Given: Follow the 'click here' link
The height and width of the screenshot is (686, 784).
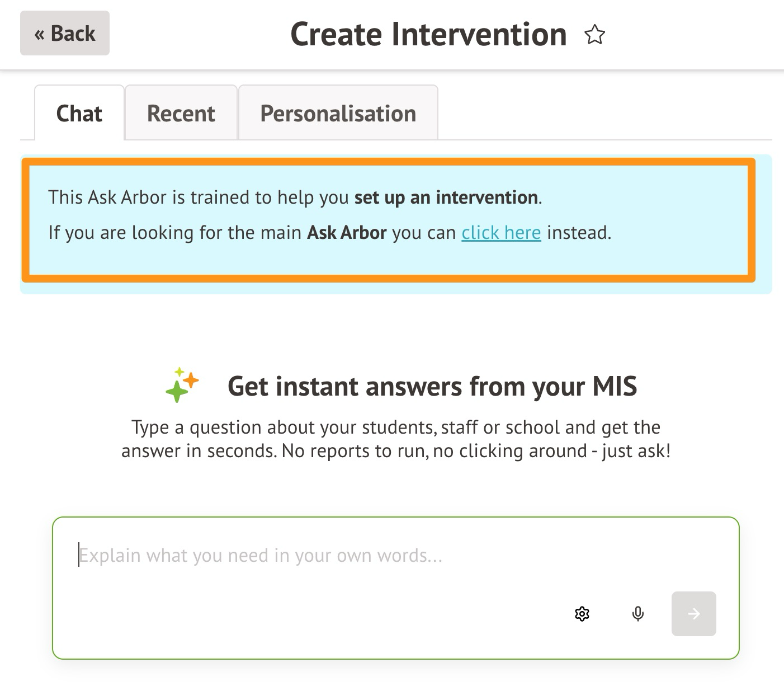Looking at the screenshot, I should tap(501, 233).
